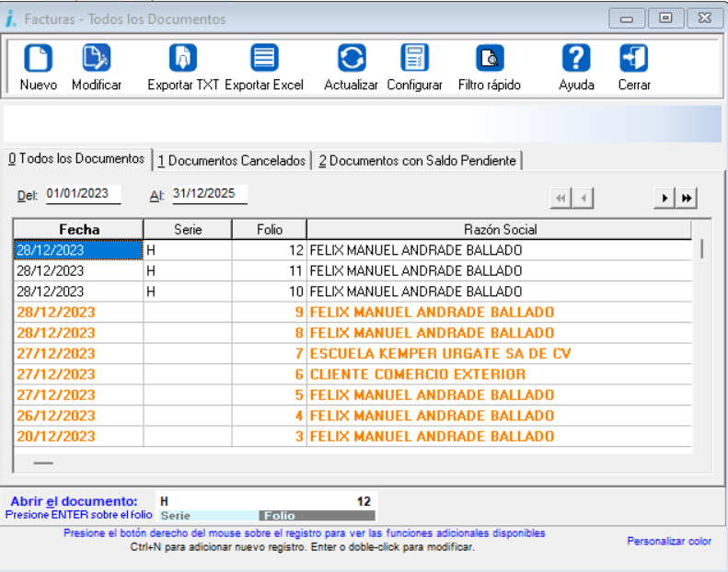Screen dimensions: 728x572
Task: Click the Modificar toolbar icon
Action: [x=97, y=59]
